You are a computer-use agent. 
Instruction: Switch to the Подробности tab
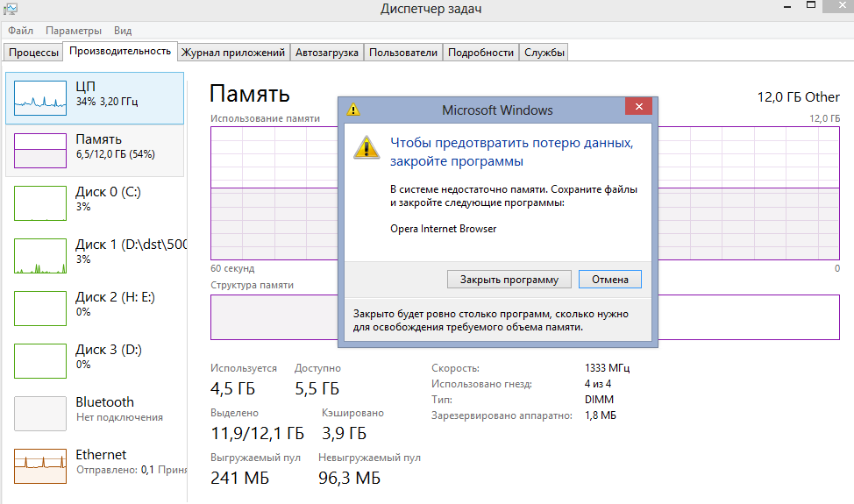[480, 53]
